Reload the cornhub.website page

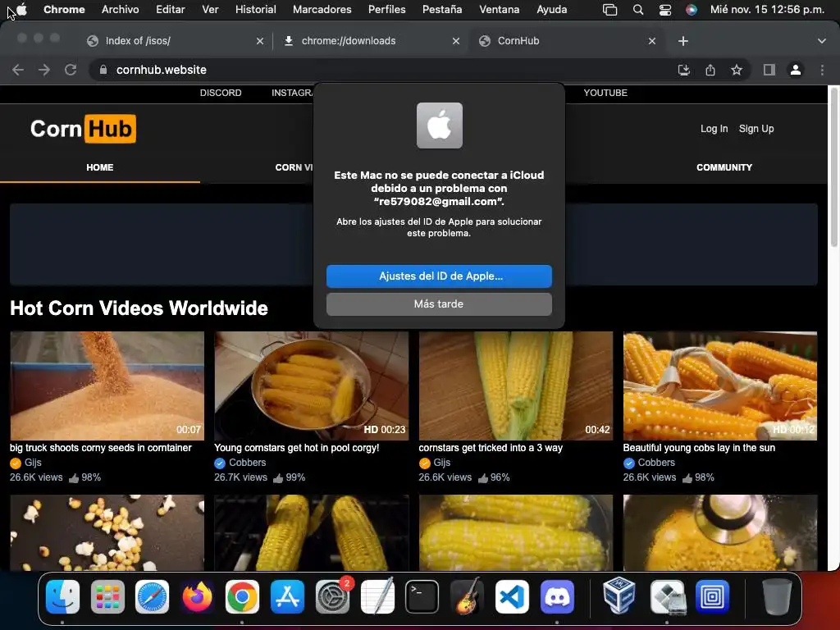pos(71,70)
